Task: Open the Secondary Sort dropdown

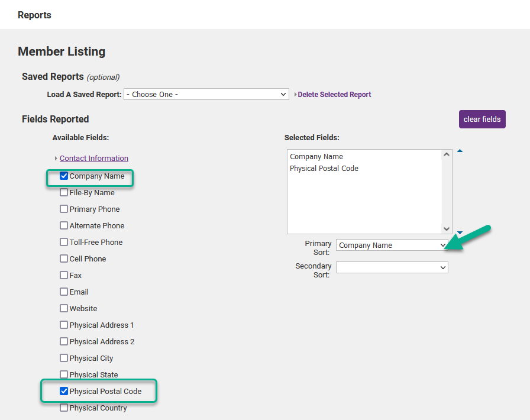Action: (392, 267)
